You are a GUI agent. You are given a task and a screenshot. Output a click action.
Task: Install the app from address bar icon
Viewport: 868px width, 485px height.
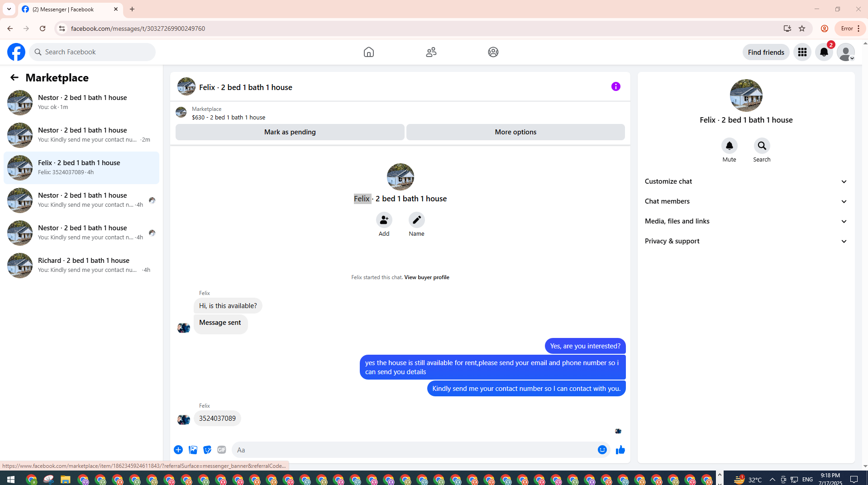[x=787, y=29]
